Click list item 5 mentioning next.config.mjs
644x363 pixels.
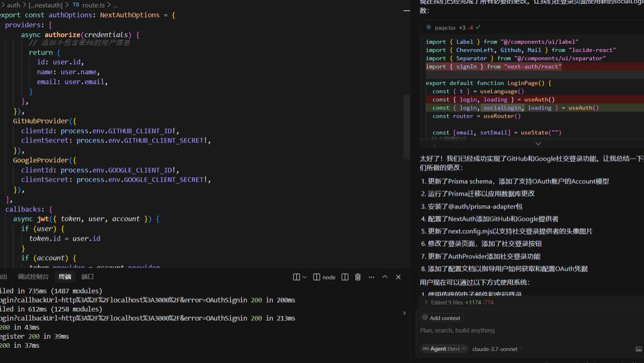(x=507, y=231)
